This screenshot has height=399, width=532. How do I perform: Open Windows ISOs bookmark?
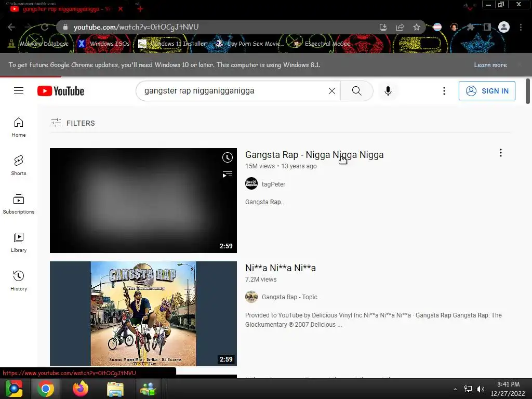[104, 44]
